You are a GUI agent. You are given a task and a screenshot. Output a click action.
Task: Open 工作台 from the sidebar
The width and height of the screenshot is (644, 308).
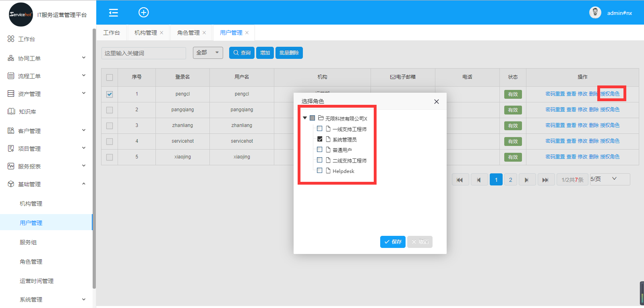[27, 39]
